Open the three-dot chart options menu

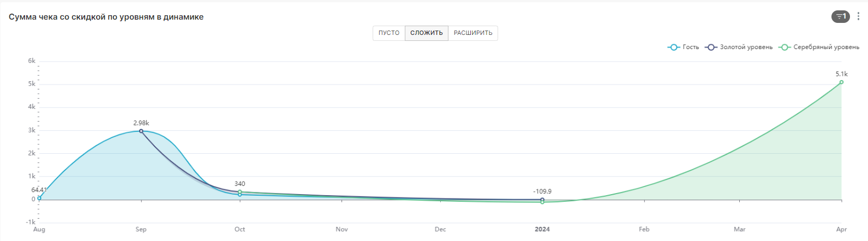click(858, 16)
